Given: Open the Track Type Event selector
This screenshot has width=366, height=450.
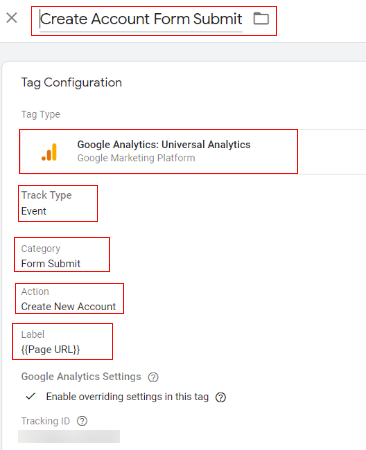Looking at the screenshot, I should (58, 203).
